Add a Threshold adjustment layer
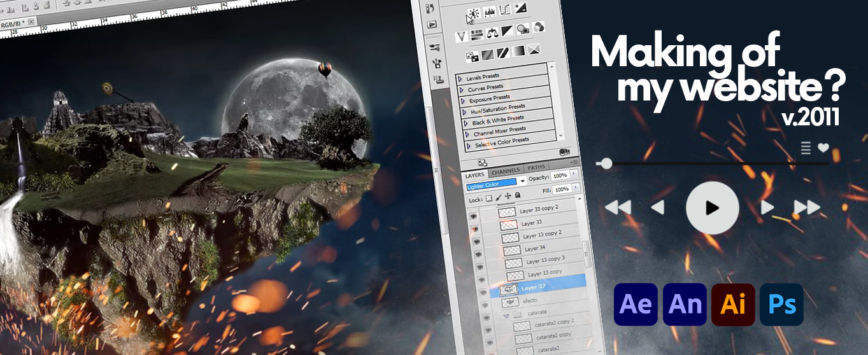 503,53
